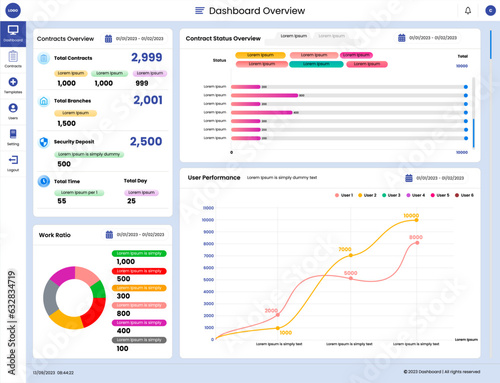Click orange Work Ratio label above 300
Image resolution: width=500 pixels, height=383 pixels.
click(x=139, y=288)
